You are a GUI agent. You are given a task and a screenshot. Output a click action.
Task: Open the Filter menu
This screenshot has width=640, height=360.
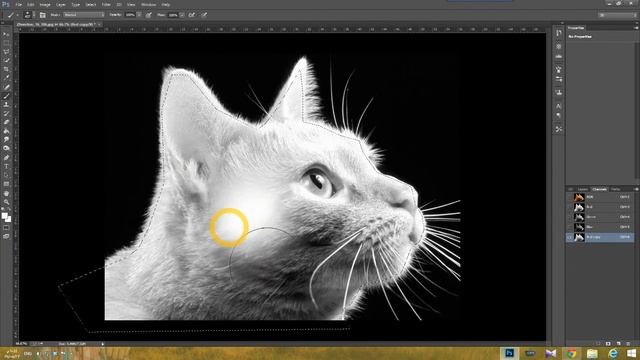click(x=106, y=4)
